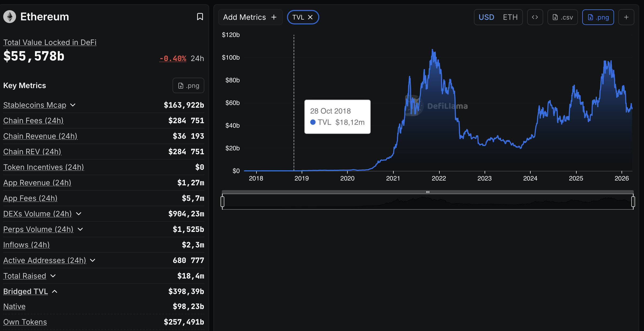Open the Perps Volume dropdown

tap(80, 230)
